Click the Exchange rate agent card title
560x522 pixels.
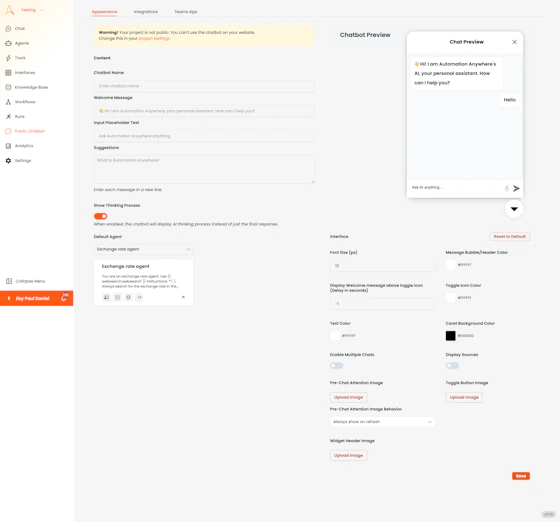125,266
